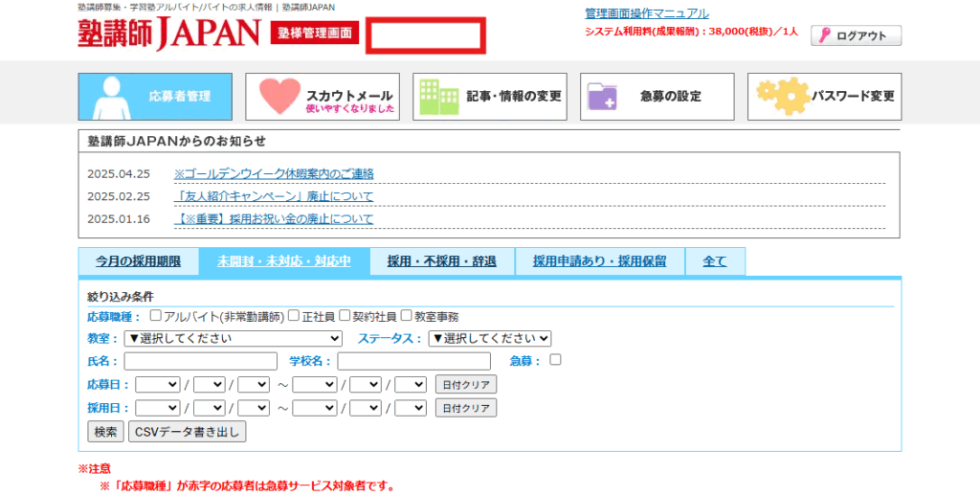Open the 採用お祝い金の廃止について notice
980x496 pixels.
(274, 219)
